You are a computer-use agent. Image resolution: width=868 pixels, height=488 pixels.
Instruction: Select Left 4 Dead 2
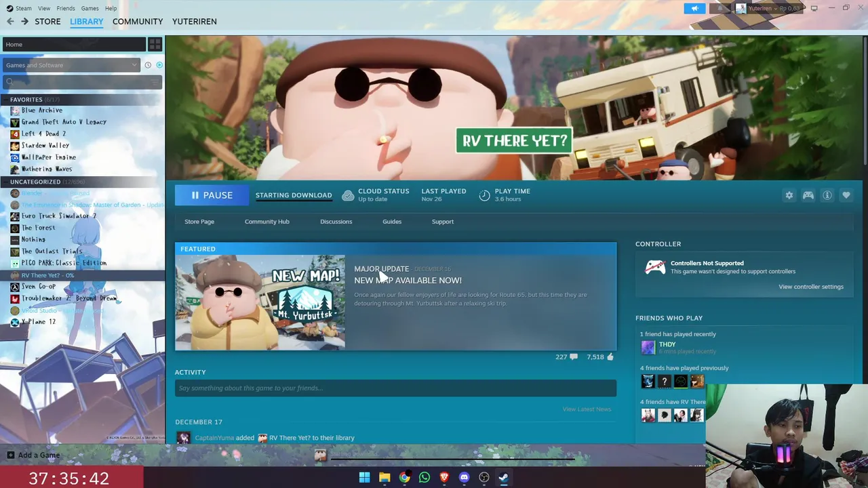click(x=43, y=134)
